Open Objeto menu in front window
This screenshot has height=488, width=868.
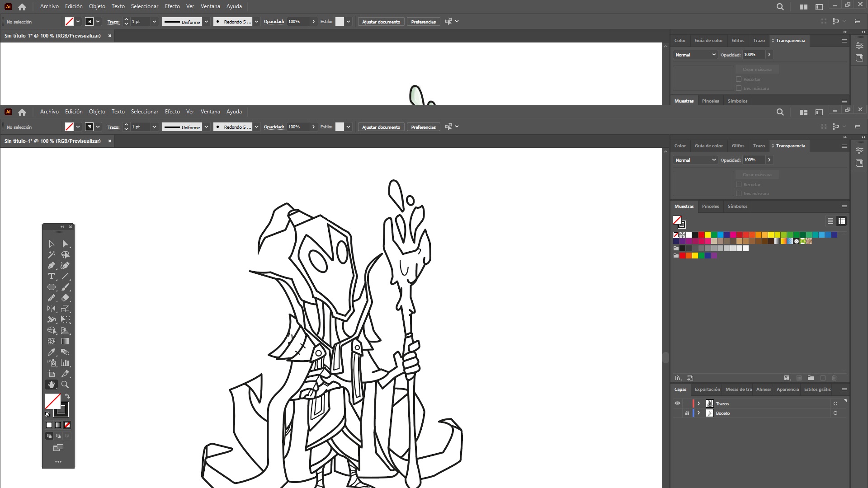[97, 112]
